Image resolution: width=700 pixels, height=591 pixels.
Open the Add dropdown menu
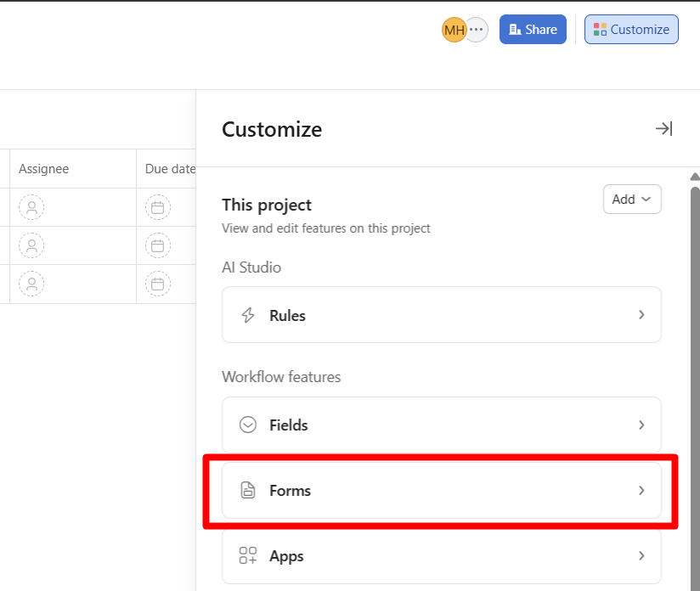pyautogui.click(x=631, y=200)
